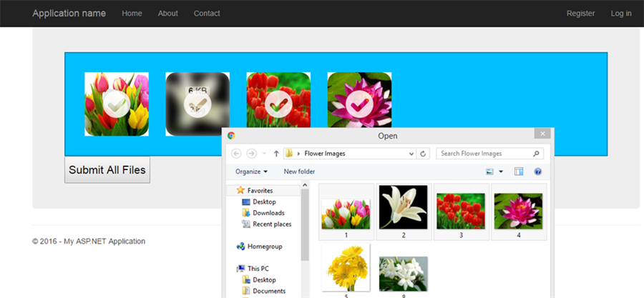The width and height of the screenshot is (644, 298).
Task: Open the view options dropdown arrow
Action: tap(501, 172)
